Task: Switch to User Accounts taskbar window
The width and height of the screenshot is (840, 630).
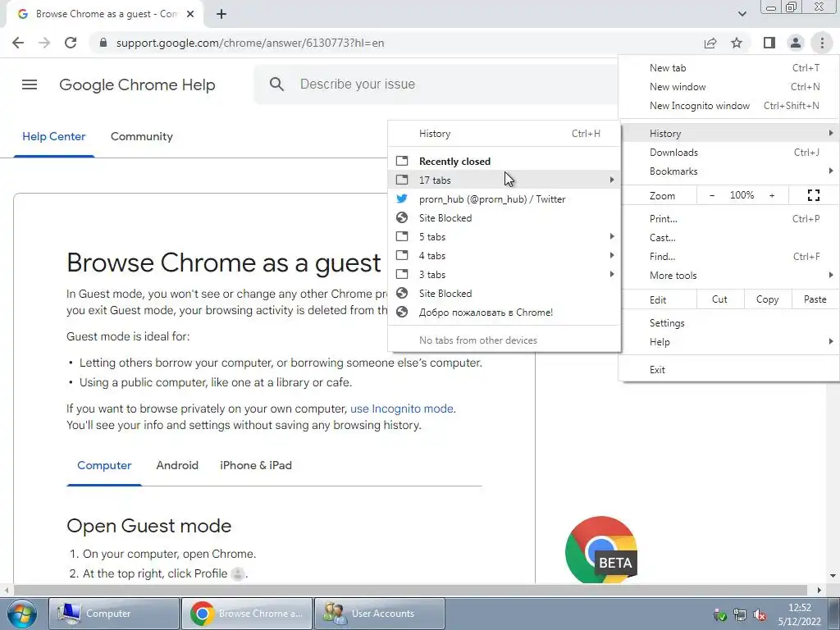Action: pyautogui.click(x=379, y=614)
